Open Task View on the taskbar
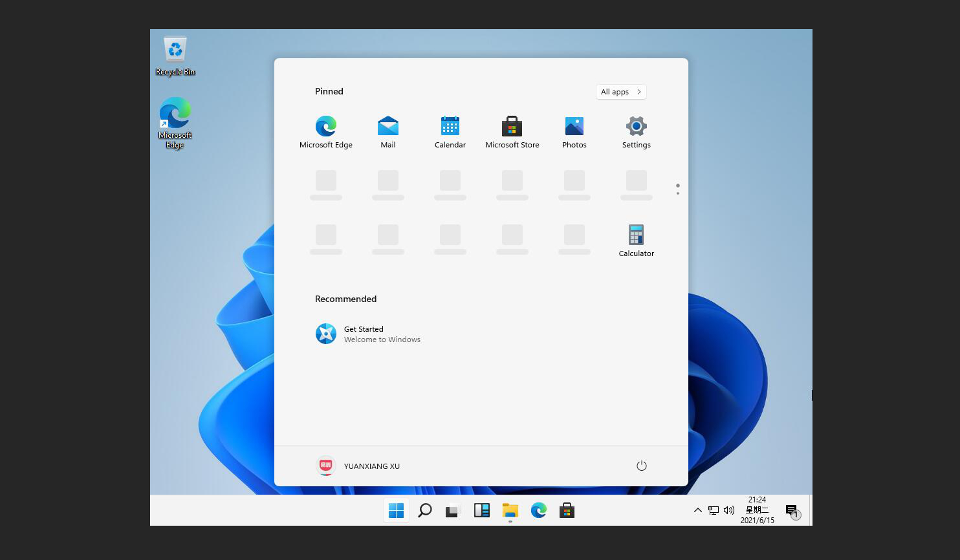960x560 pixels. pyautogui.click(x=453, y=511)
